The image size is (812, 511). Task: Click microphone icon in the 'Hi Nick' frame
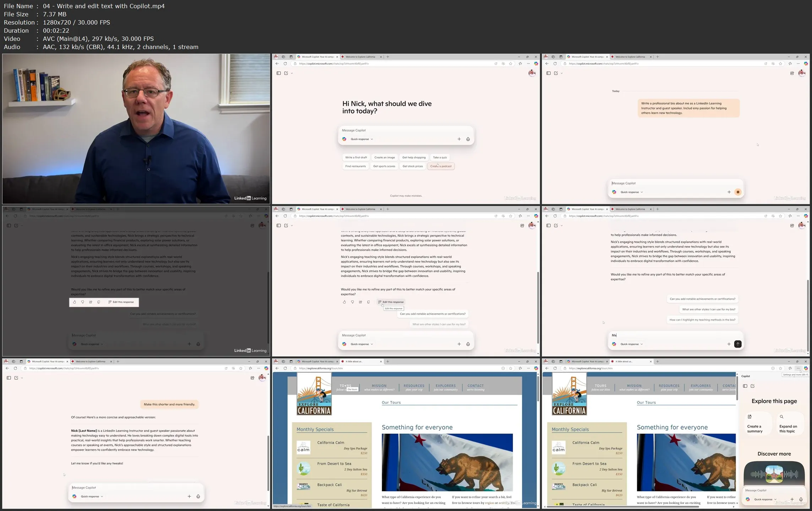pos(468,139)
